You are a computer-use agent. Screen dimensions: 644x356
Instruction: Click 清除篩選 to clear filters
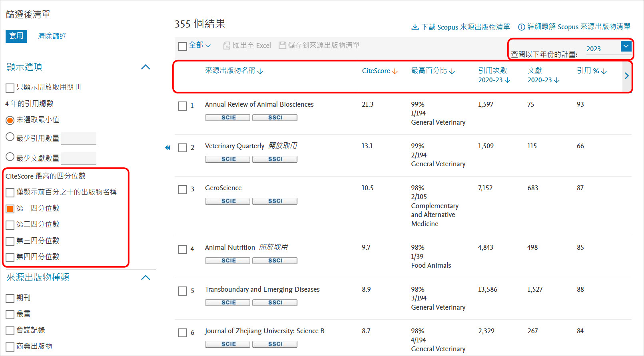point(52,36)
